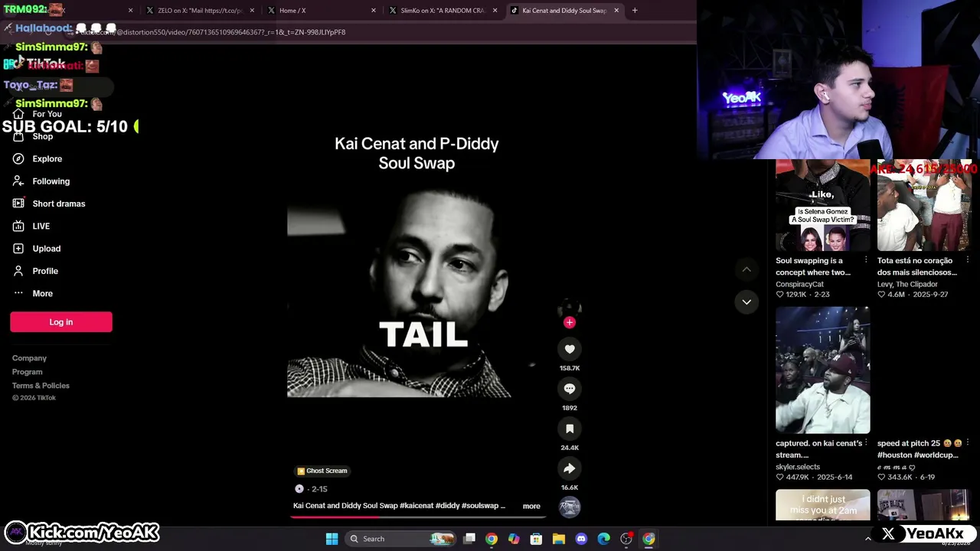Screen dimensions: 980x551
Task: Close the 'ZELO on X' tab
Action: (x=252, y=11)
